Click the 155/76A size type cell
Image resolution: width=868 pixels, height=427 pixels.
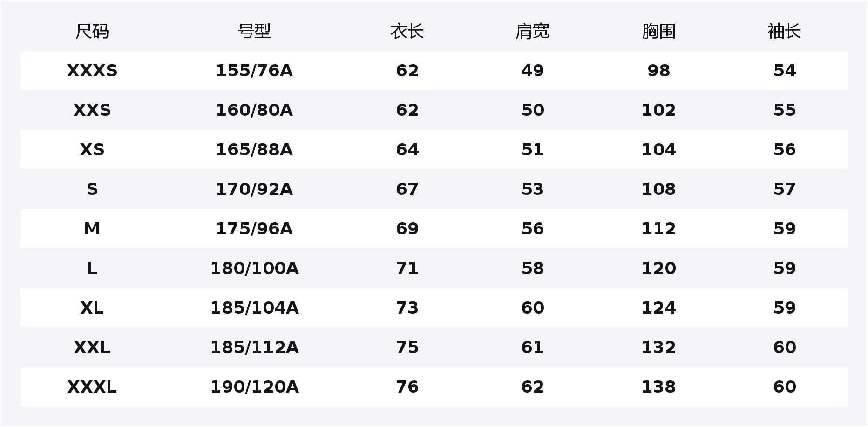pos(254,71)
